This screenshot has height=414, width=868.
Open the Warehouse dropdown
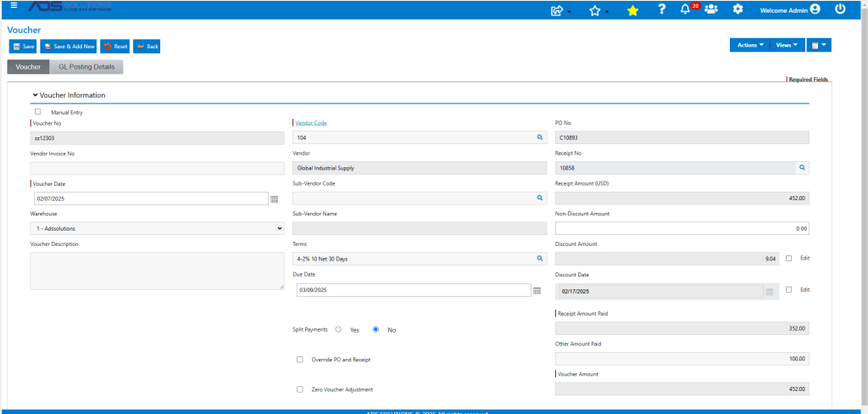(x=157, y=228)
